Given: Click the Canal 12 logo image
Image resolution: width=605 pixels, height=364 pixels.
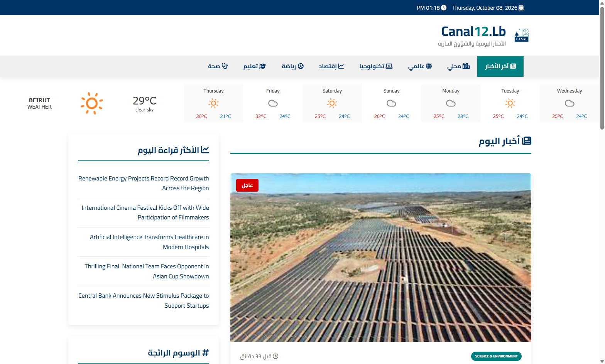Looking at the screenshot, I should point(522,35).
